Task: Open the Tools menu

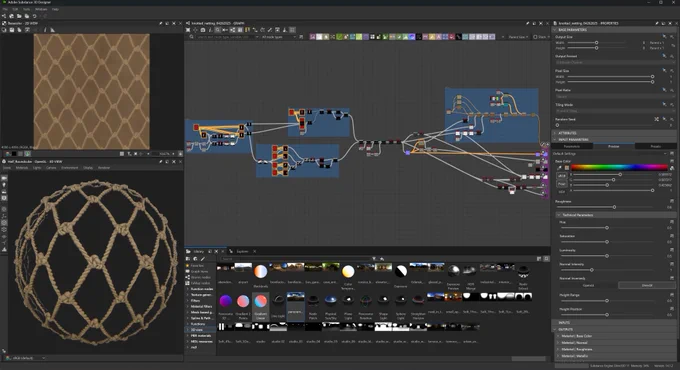Action: [27, 9]
